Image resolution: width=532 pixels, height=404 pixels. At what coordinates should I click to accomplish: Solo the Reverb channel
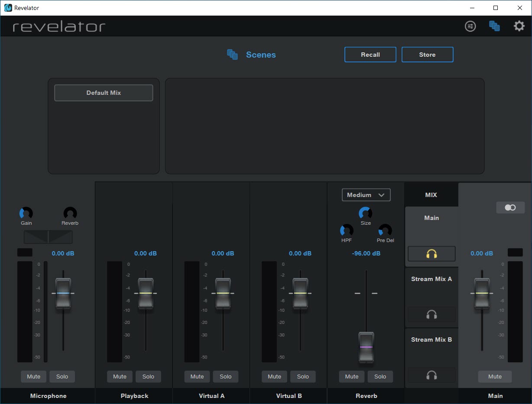[380, 377]
